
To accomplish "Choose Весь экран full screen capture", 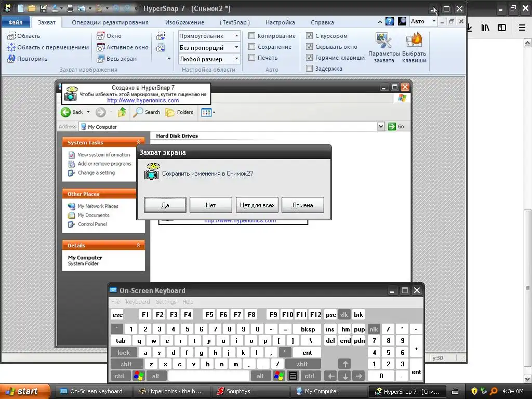I will (x=117, y=59).
